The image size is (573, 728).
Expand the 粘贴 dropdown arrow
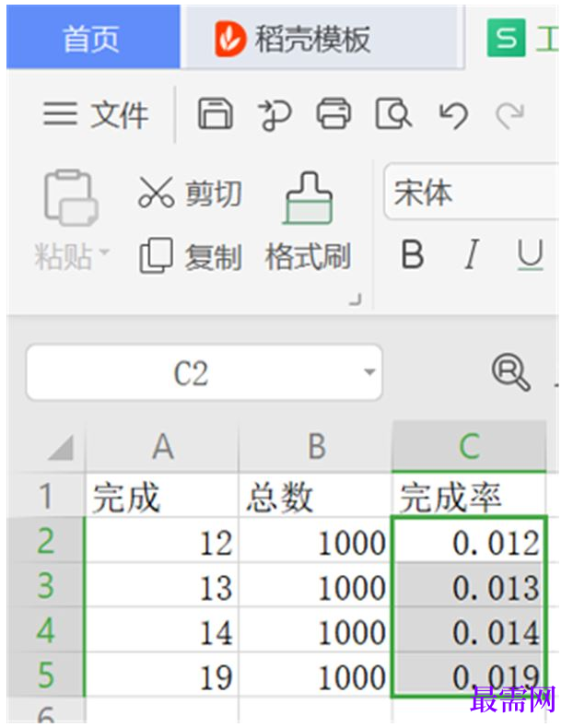pos(105,252)
